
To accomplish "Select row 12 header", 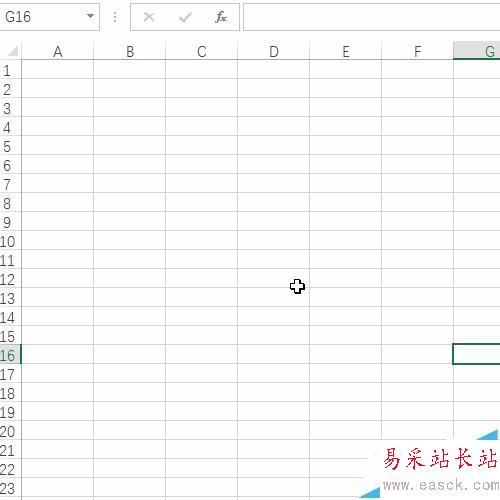I will [x=10, y=279].
